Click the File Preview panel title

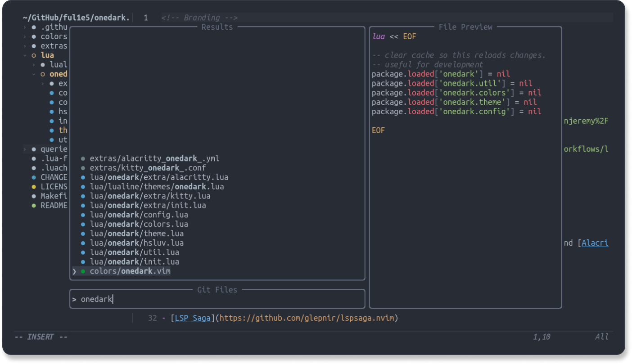[465, 27]
